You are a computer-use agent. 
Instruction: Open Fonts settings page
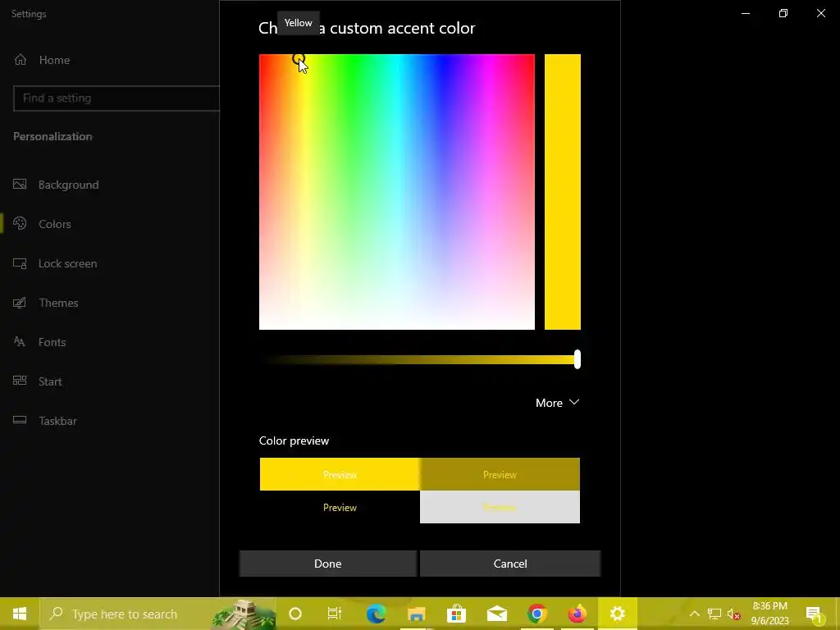(x=52, y=342)
